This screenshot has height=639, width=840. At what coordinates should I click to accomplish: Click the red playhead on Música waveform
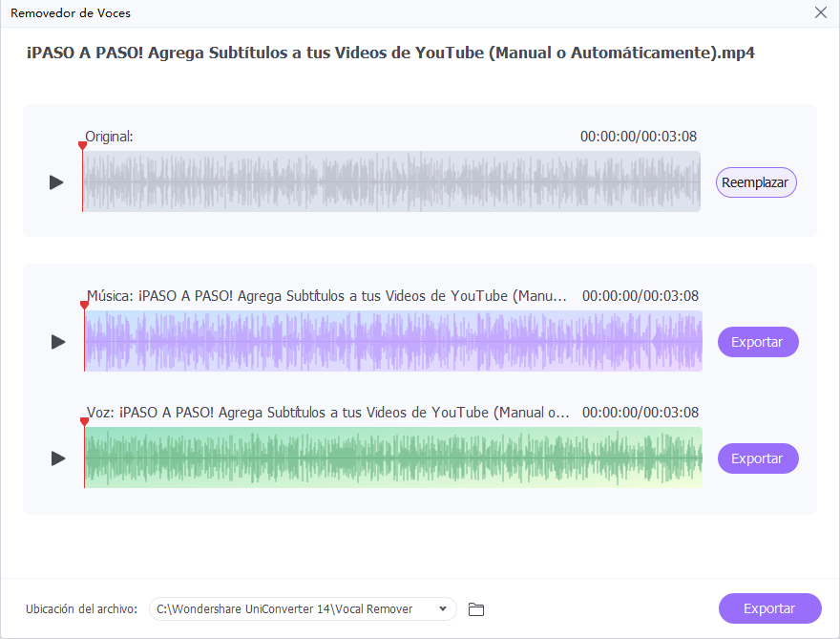(x=84, y=306)
